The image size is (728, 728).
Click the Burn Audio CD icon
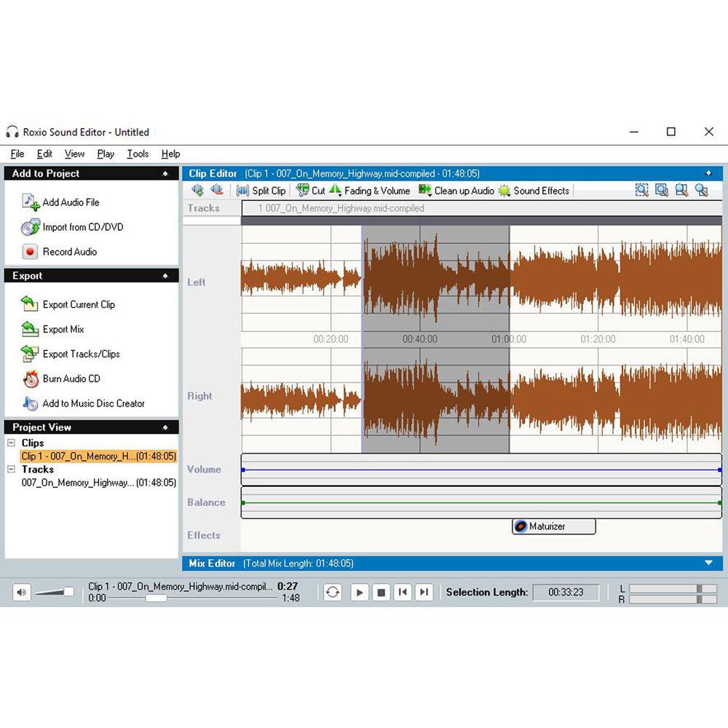coord(30,379)
